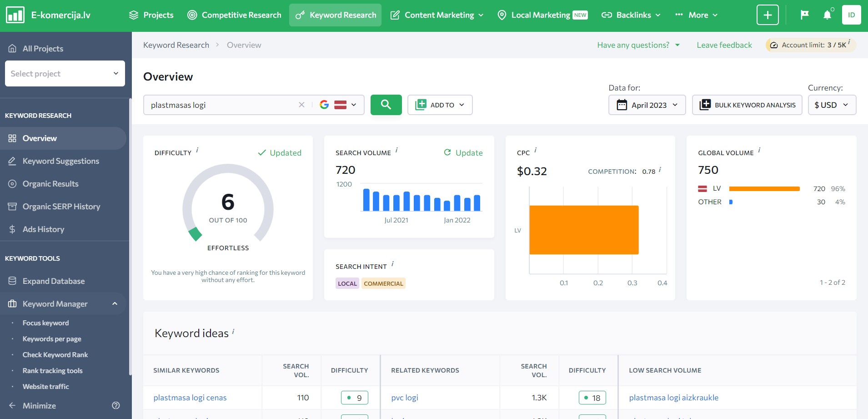Click the plus icon in top bar
Viewport: 868px width, 419px height.
tap(768, 15)
